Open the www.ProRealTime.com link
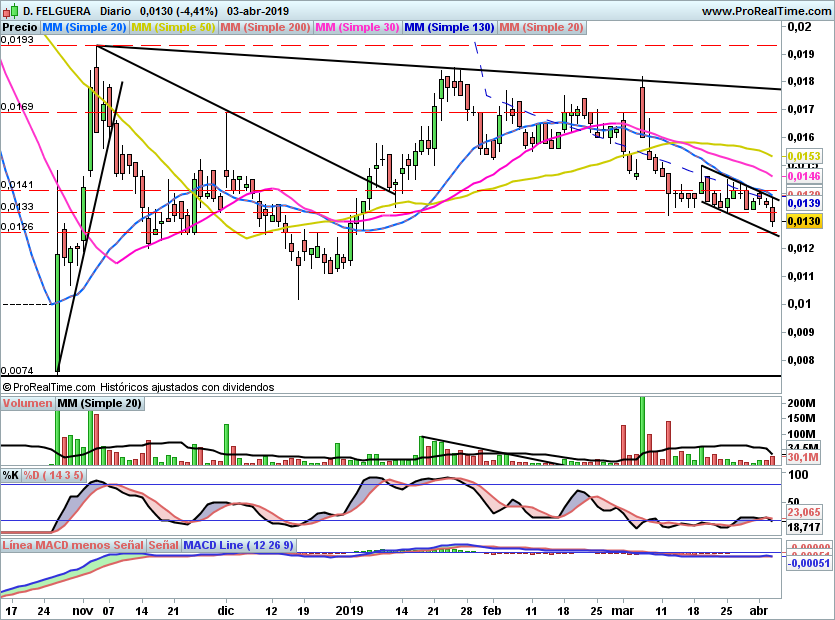The image size is (835, 620). pos(766,11)
